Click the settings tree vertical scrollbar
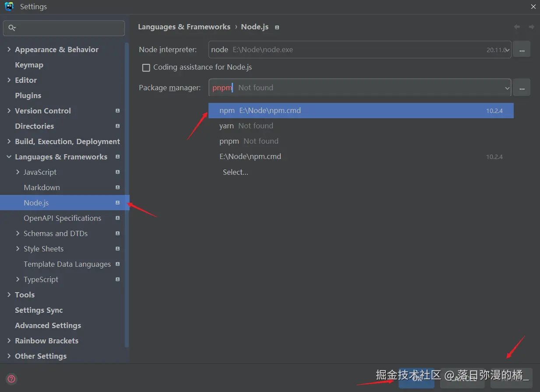Screen dimensions: 540x392 (127, 195)
